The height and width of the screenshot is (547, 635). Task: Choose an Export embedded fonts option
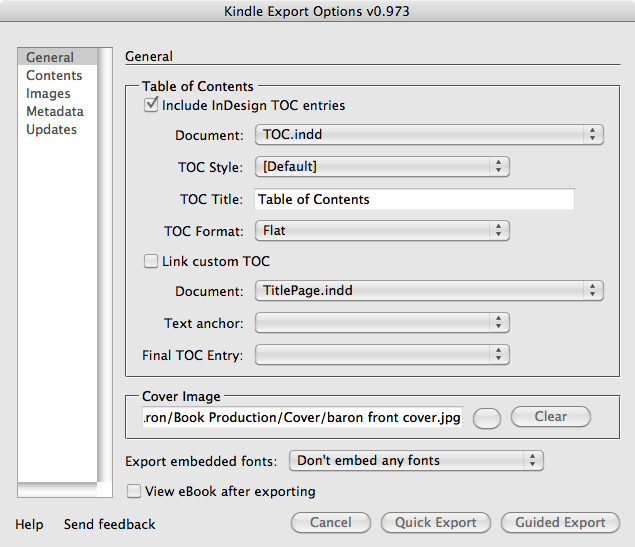tap(415, 460)
